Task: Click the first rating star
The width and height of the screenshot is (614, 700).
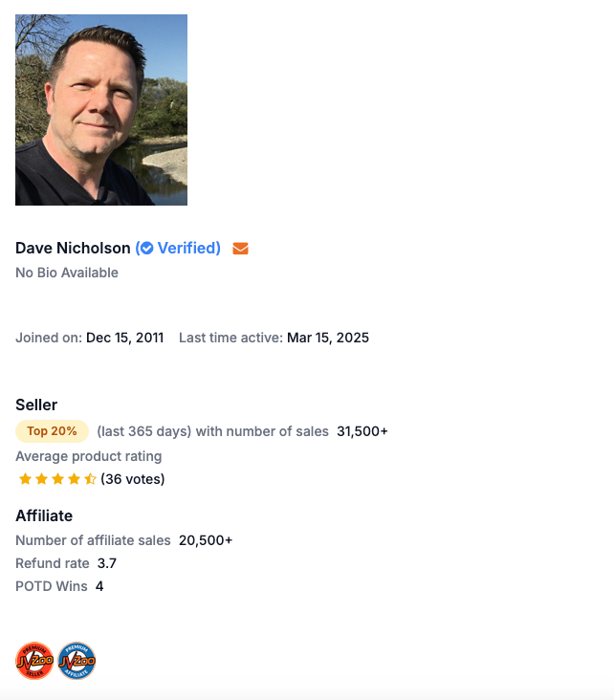Action: click(x=26, y=479)
